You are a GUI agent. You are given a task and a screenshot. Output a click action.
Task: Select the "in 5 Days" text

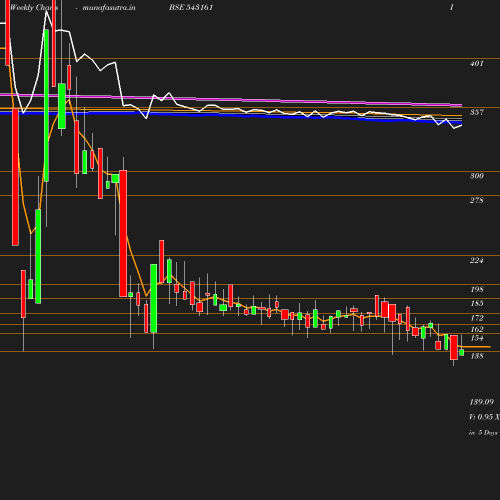coord(483,433)
